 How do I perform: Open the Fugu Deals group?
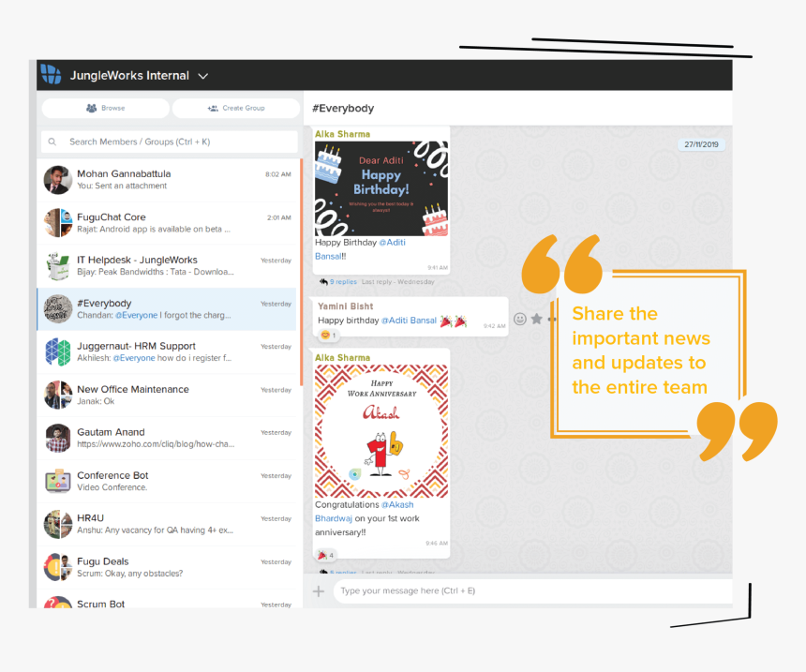(x=168, y=567)
